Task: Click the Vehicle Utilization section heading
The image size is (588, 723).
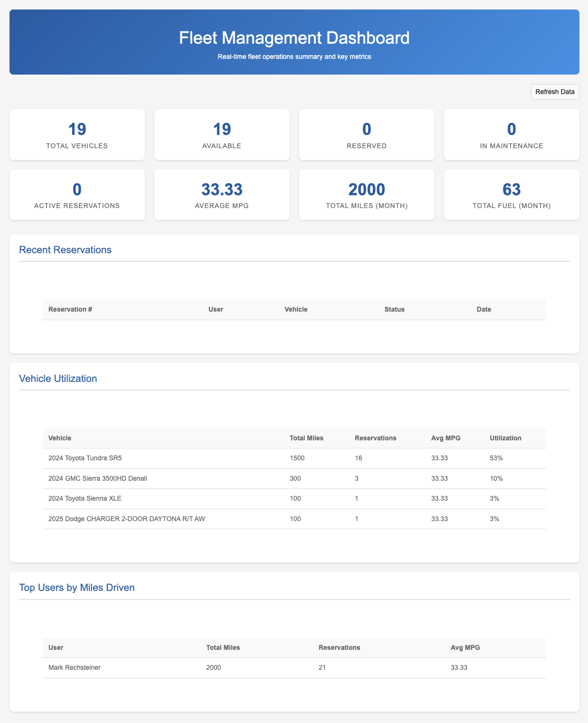Action: point(58,379)
